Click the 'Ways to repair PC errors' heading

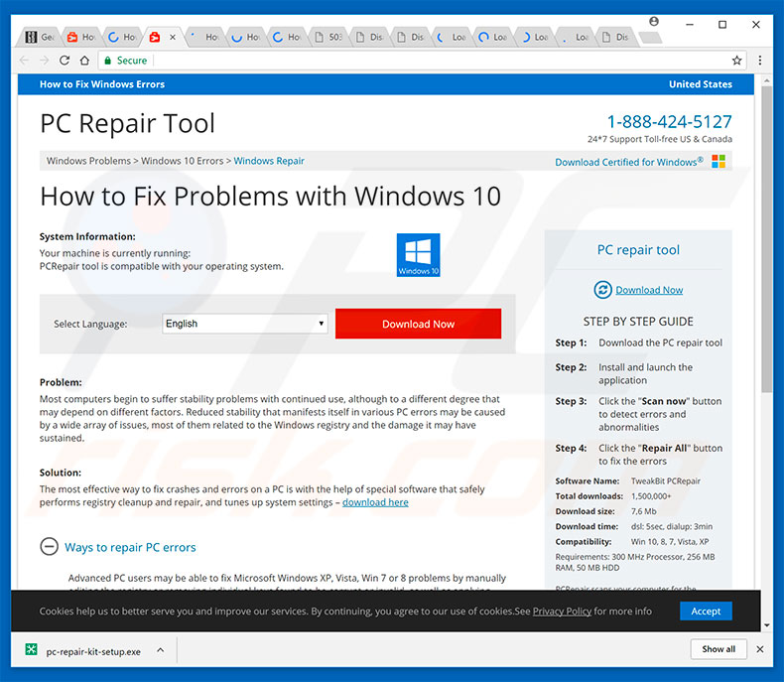click(x=130, y=548)
